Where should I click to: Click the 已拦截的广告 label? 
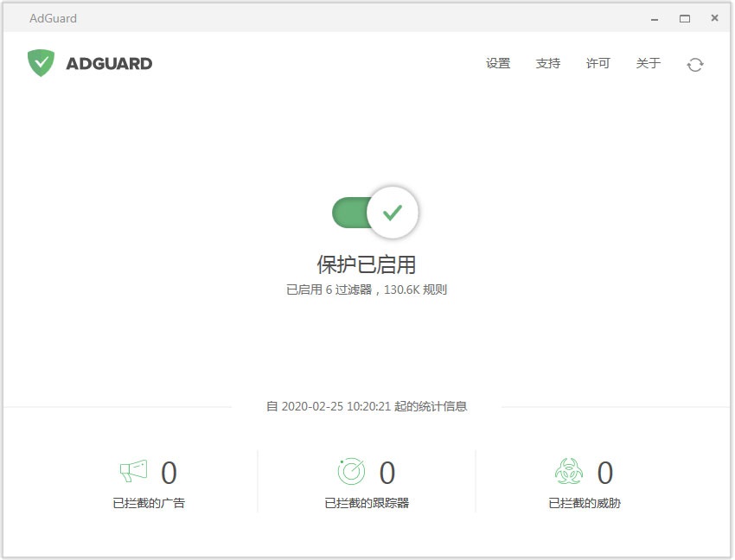[x=149, y=503]
